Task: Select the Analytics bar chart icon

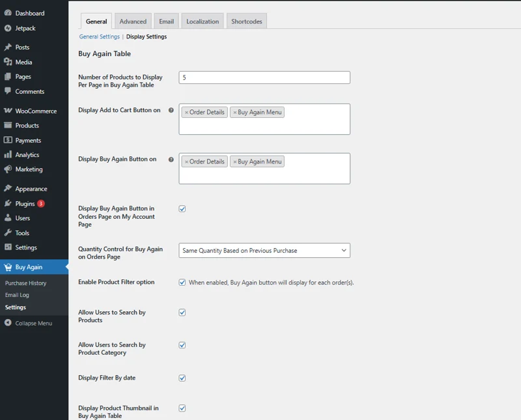Action: point(8,154)
